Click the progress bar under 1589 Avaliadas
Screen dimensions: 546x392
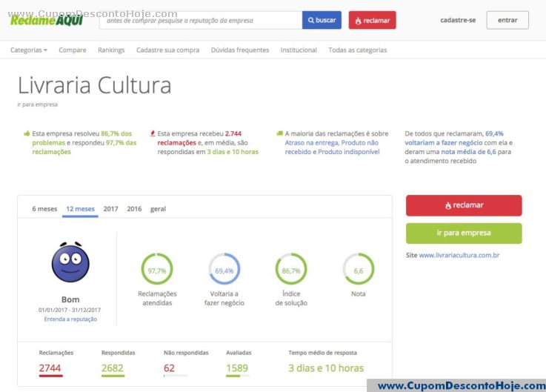(238, 376)
